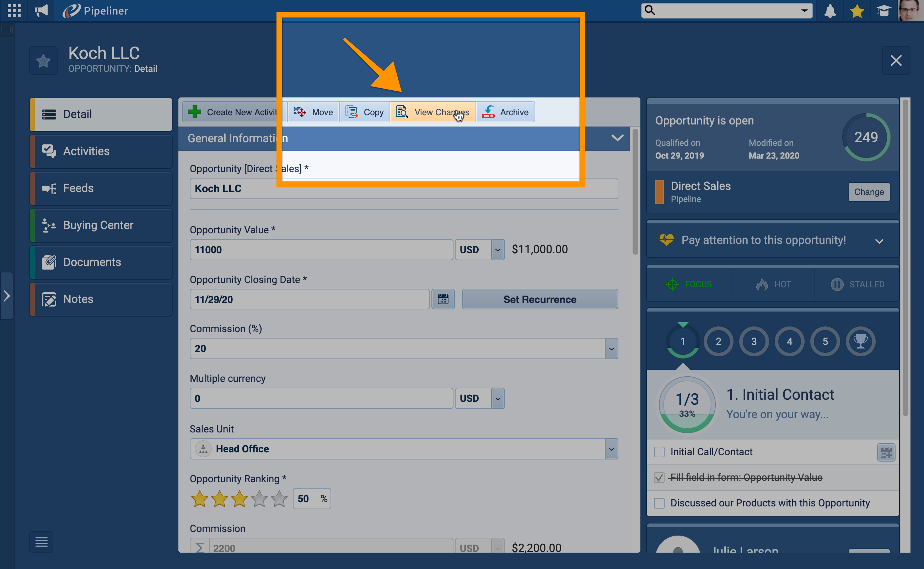Open Opportunity Value currency USD dropdown
This screenshot has width=924, height=569.
(x=497, y=250)
